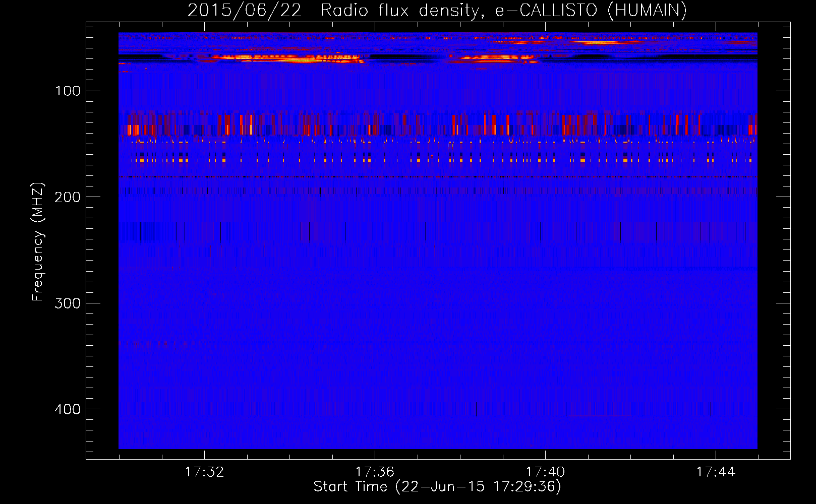This screenshot has width=816, height=504.
Task: Select the 400 frequency tick label
Action: (68, 409)
